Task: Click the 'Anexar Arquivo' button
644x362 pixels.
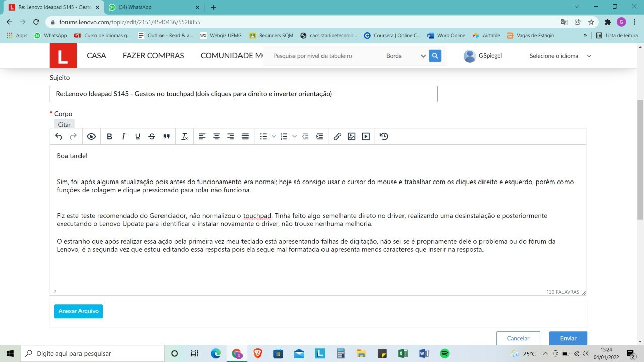Action: pyautogui.click(x=78, y=311)
